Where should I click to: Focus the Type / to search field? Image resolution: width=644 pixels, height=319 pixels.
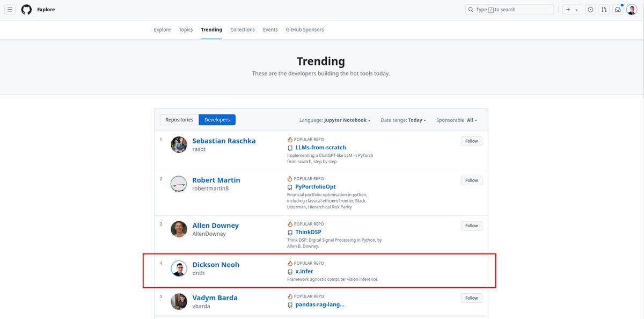(509, 10)
